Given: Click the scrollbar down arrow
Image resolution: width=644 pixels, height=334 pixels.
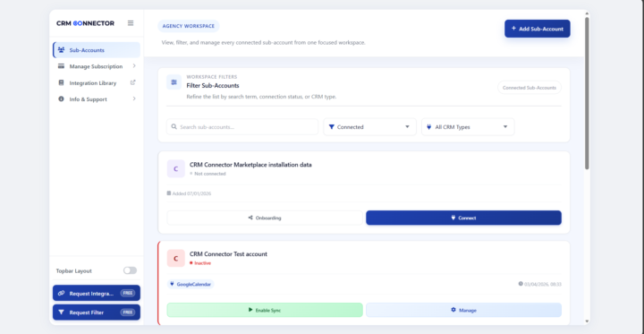Looking at the screenshot, I should click(x=587, y=321).
